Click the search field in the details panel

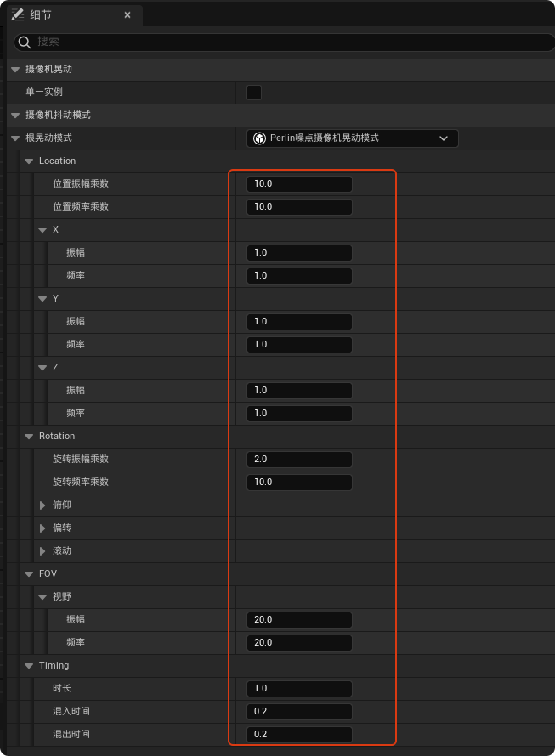click(x=289, y=42)
